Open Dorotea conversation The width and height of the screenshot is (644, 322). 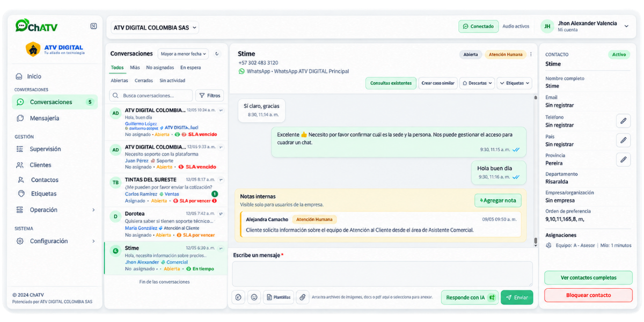click(x=166, y=224)
